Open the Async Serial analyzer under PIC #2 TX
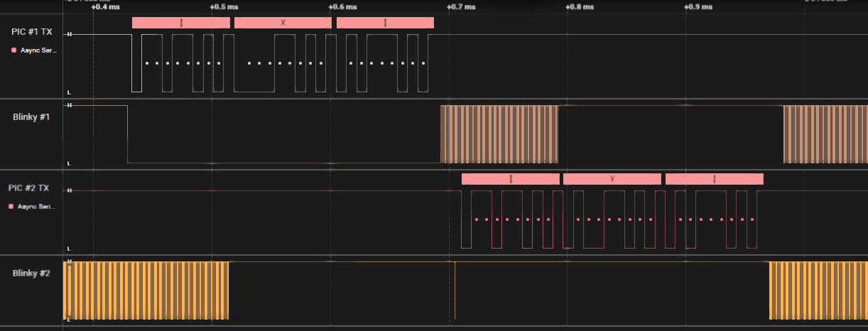Viewport: 868px width, 331px height. pyautogui.click(x=39, y=207)
